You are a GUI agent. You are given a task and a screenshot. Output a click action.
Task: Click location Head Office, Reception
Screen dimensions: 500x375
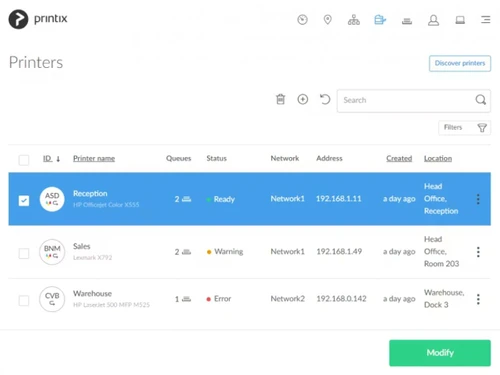point(441,199)
